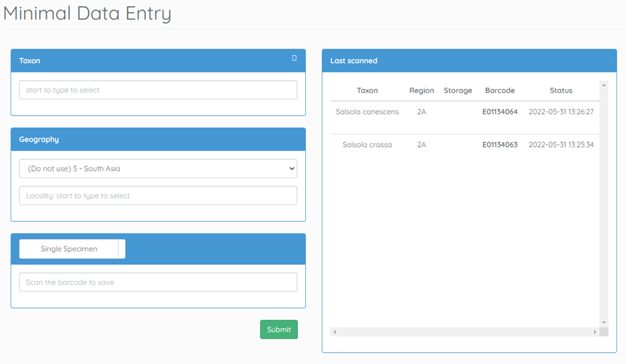Open the Geography region dropdown
The image size is (625, 364).
[x=158, y=169]
